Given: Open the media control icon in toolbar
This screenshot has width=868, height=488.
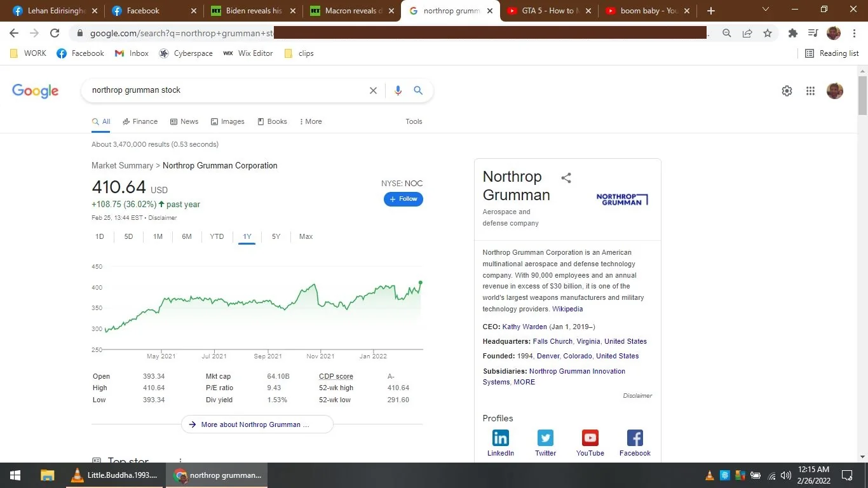Looking at the screenshot, I should point(813,33).
